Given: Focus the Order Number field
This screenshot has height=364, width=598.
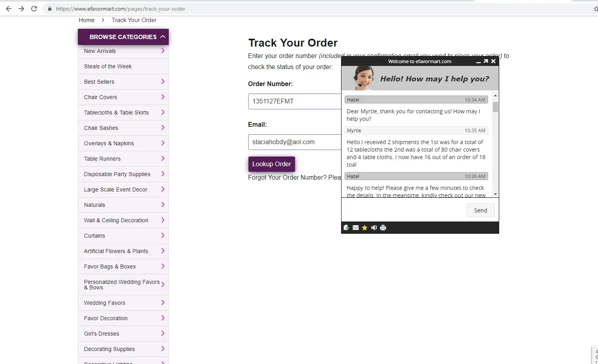Looking at the screenshot, I should (294, 101).
